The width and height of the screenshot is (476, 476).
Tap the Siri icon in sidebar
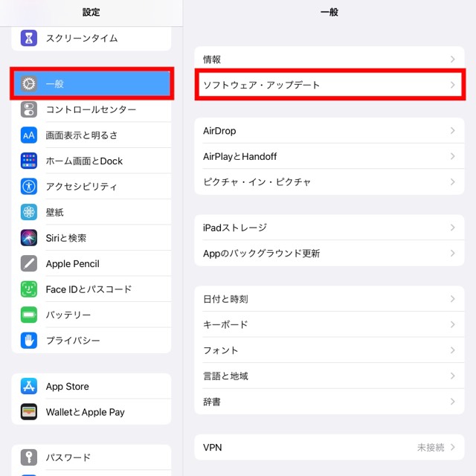point(29,238)
